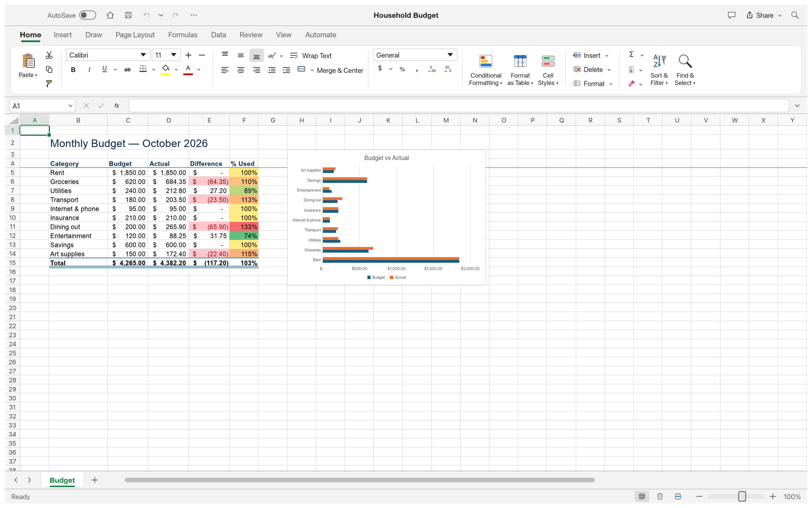Select the Format Painter brush
The image size is (812, 508).
click(49, 84)
